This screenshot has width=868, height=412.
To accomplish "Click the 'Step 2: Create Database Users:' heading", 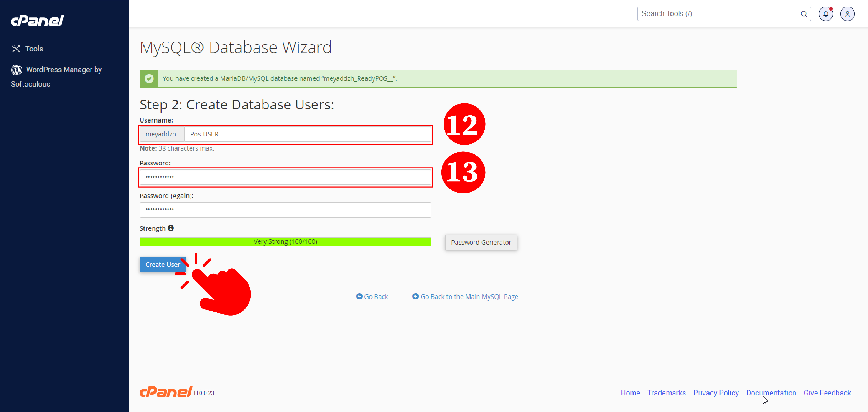I will coord(237,105).
